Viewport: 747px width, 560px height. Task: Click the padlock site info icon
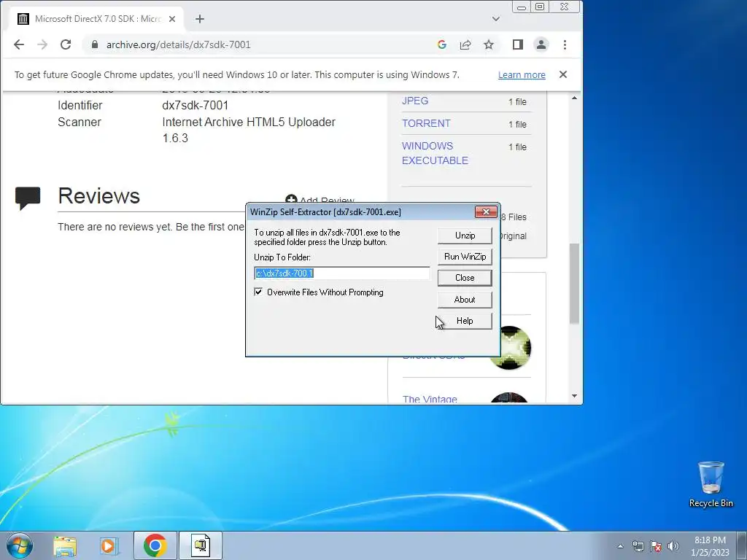(x=94, y=44)
